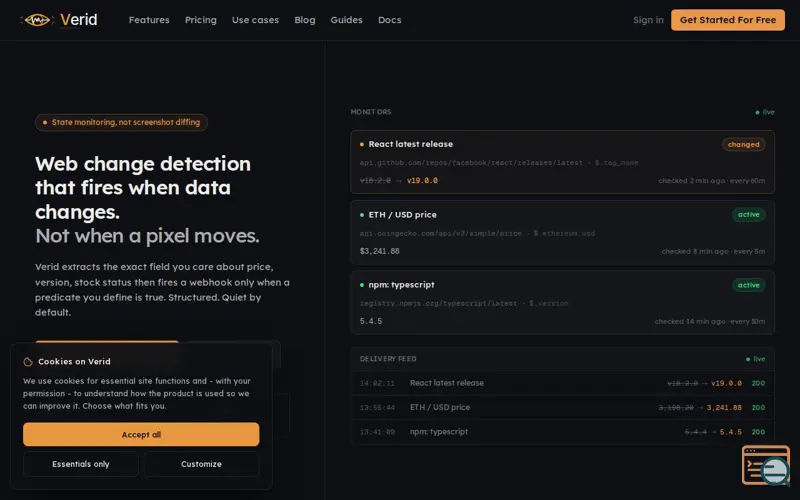Open Use cases in navigation
Viewport: 800px width, 500px height.
click(255, 20)
